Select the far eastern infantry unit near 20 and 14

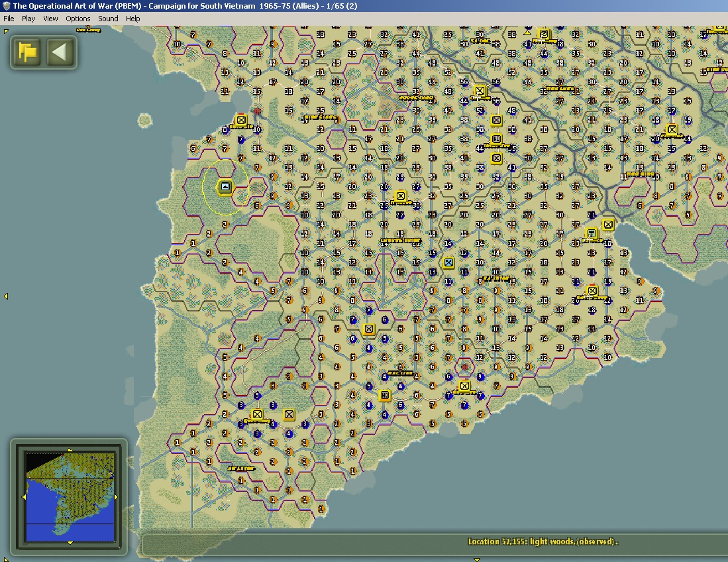672,130
